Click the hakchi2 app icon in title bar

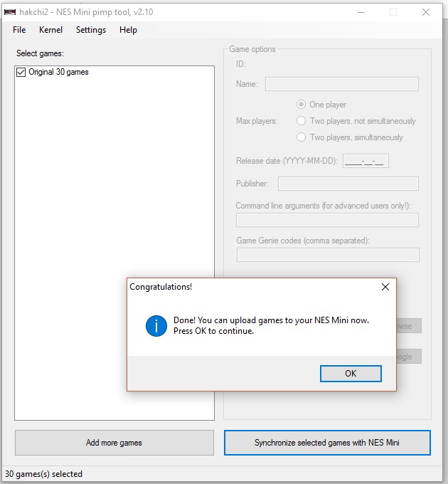pyautogui.click(x=10, y=12)
